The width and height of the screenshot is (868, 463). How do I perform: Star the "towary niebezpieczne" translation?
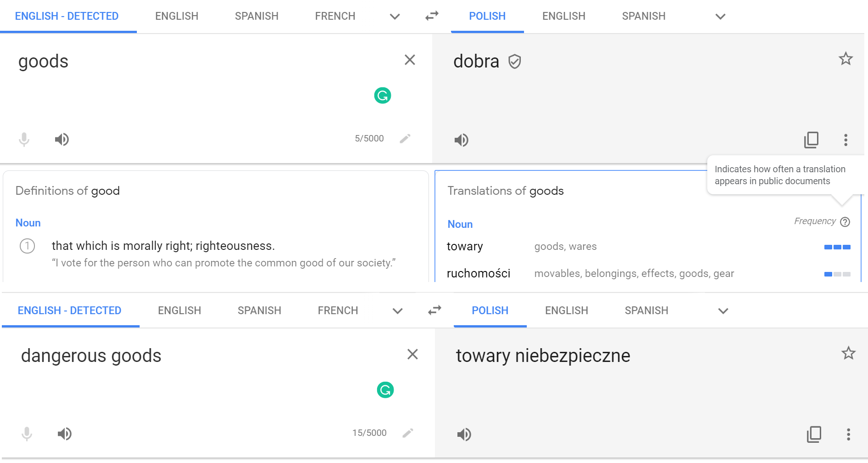848,353
